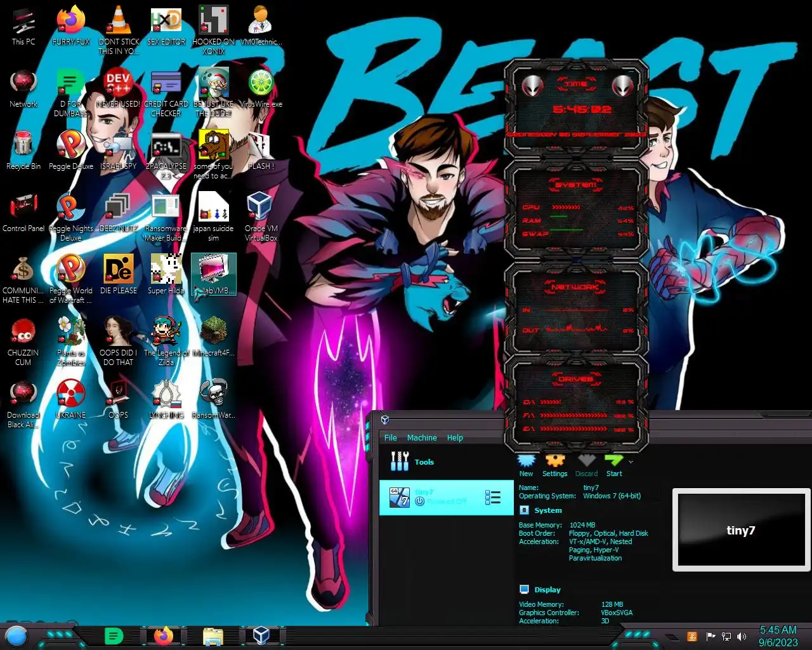
Task: Click New in VirtualBox toolbar
Action: tap(526, 465)
